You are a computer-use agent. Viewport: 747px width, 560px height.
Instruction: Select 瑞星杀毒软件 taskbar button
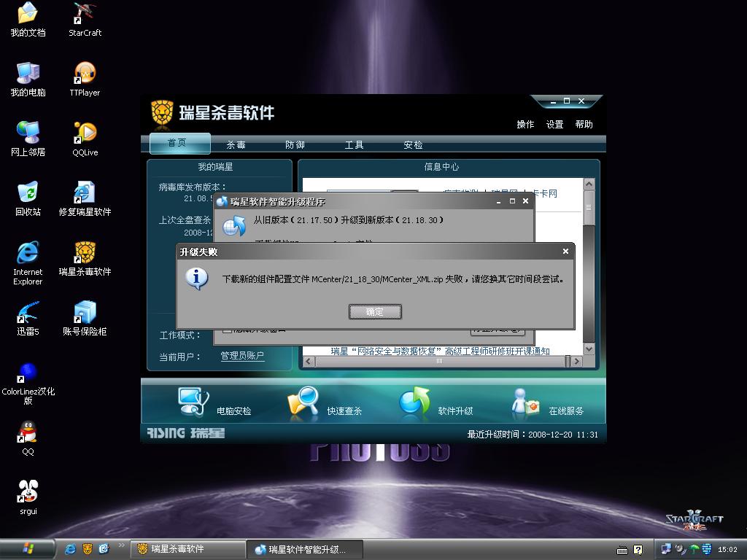[189, 549]
